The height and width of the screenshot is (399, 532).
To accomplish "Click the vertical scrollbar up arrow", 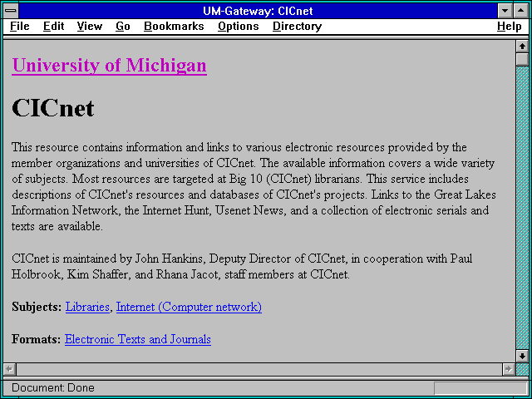I will point(522,47).
